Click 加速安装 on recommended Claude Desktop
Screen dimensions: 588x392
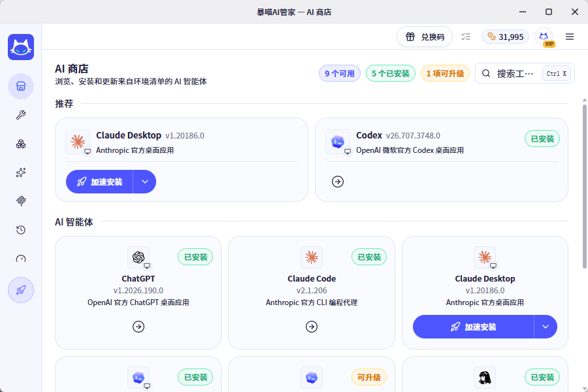pos(99,182)
